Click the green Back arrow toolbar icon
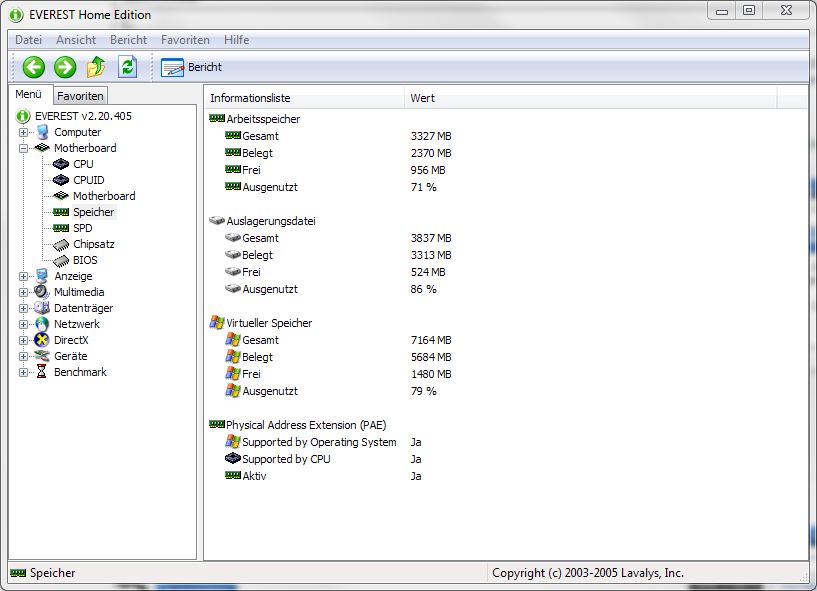This screenshot has width=817, height=591. click(x=34, y=67)
